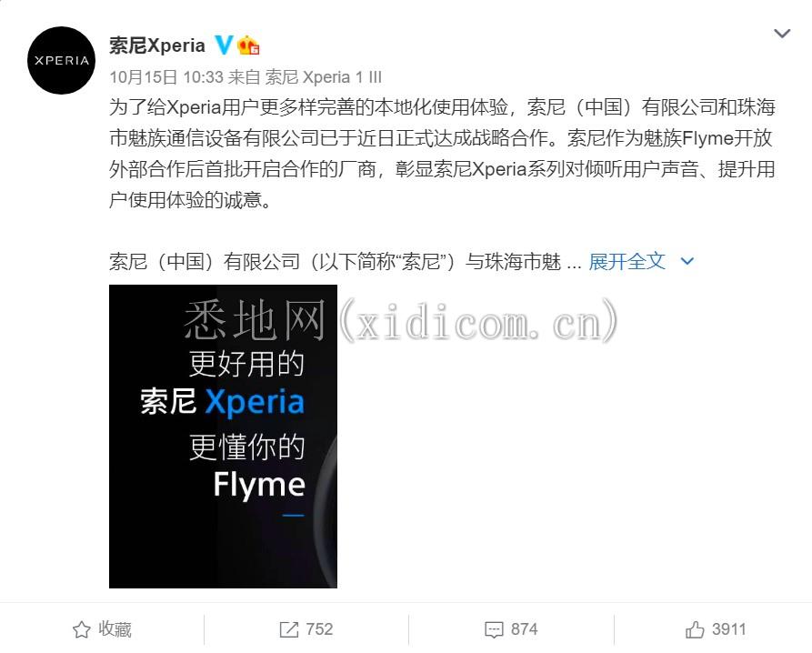Click the post body text paragraph
This screenshot has height=653, width=812.
click(442, 154)
